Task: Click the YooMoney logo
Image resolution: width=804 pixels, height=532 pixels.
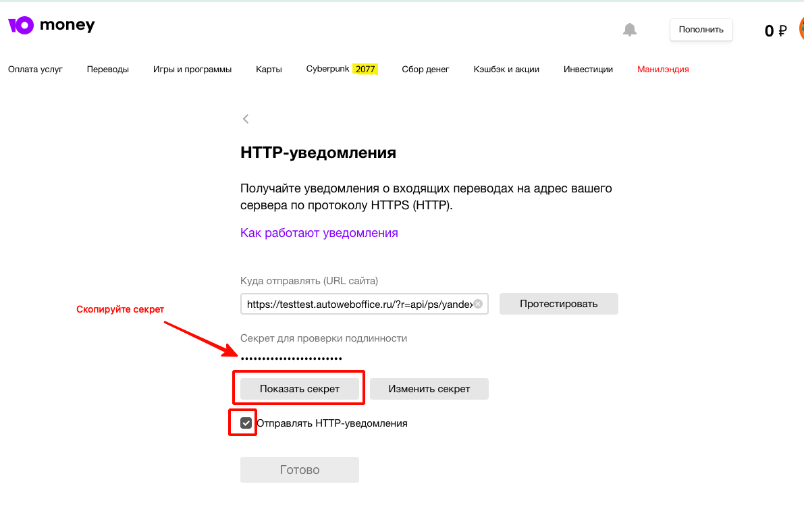Action: pos(51,26)
